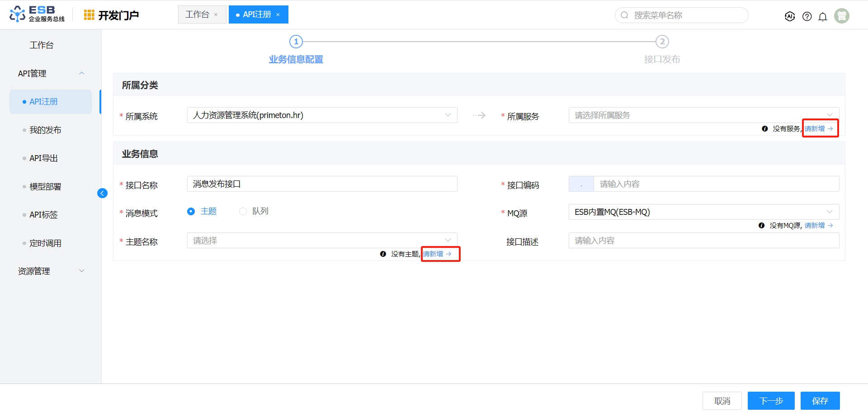Image resolution: width=868 pixels, height=417 pixels.
Task: Select the 队列 radio button
Action: click(243, 211)
